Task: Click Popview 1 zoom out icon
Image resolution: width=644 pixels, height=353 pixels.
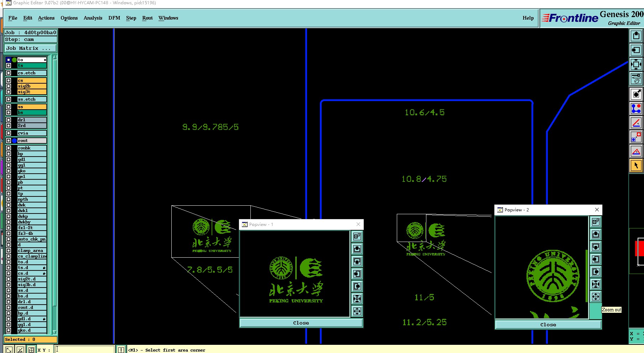Action: point(357,311)
